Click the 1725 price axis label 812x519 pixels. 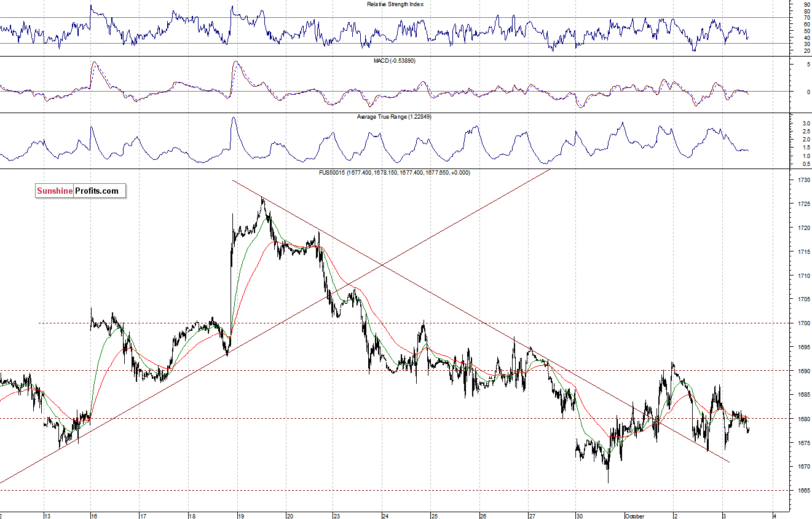tap(804, 204)
